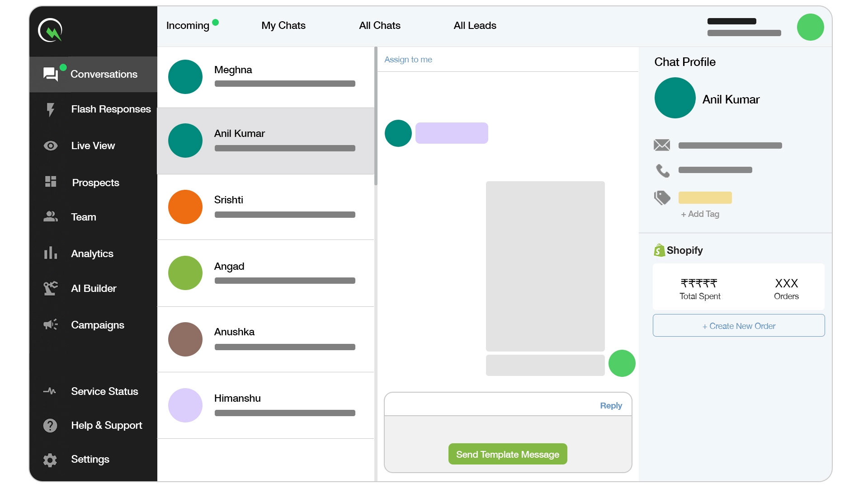868x488 pixels.
Task: Select the Flash Responses lightning icon
Action: [x=51, y=109]
